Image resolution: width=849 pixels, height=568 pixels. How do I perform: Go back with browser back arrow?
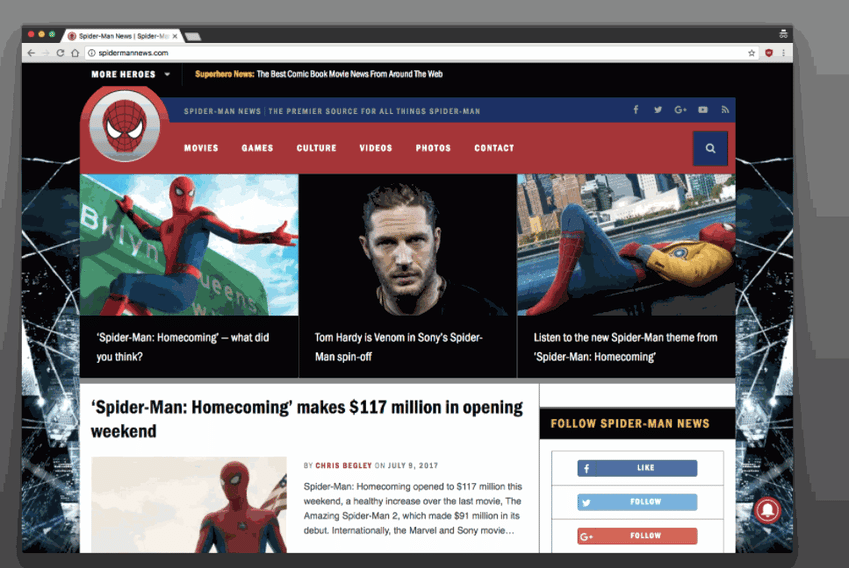[x=31, y=53]
